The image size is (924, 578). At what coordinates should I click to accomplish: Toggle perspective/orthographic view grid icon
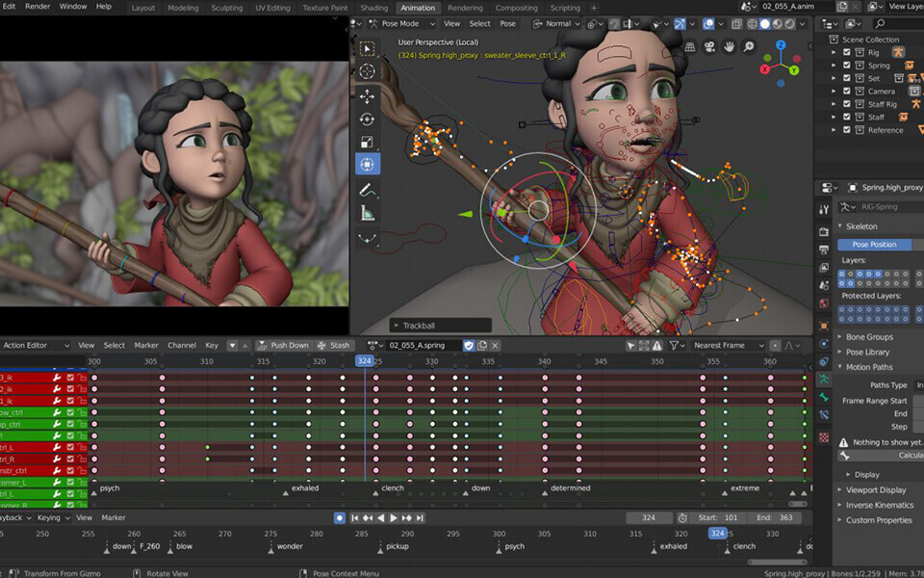click(x=690, y=47)
